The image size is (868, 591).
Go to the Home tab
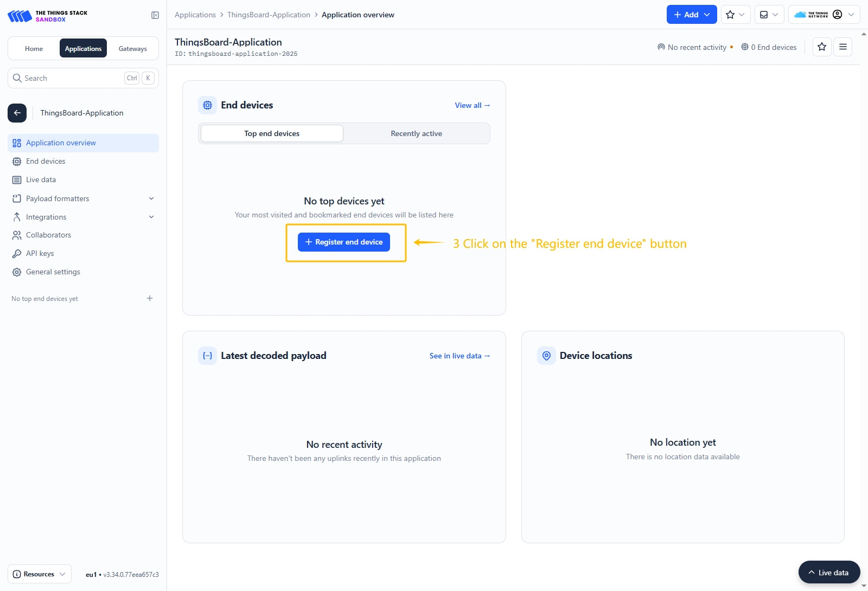tap(34, 49)
